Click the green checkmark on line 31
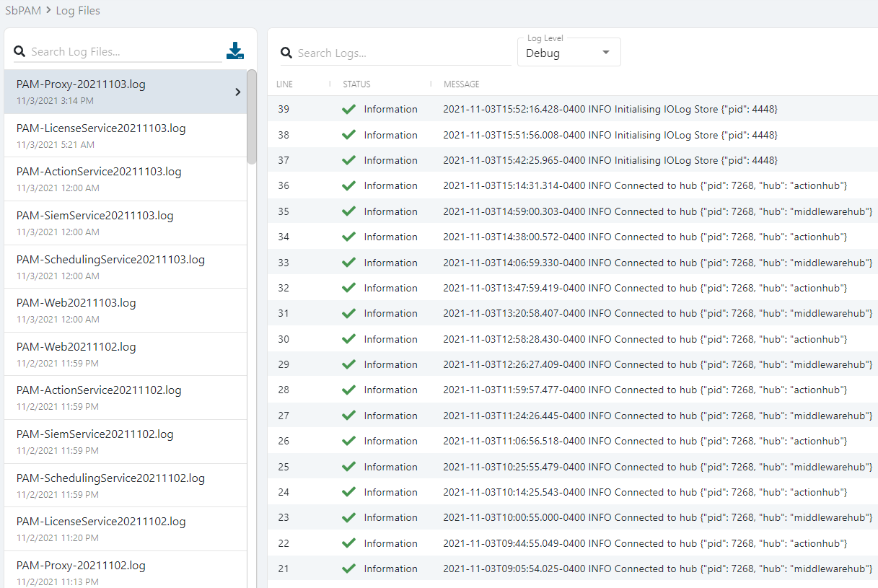 click(349, 313)
